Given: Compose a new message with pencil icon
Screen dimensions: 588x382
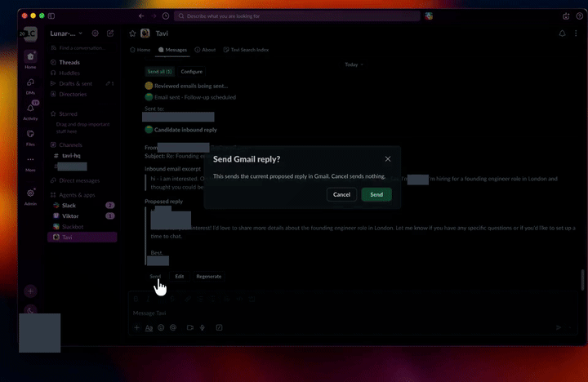Looking at the screenshot, I should [110, 33].
